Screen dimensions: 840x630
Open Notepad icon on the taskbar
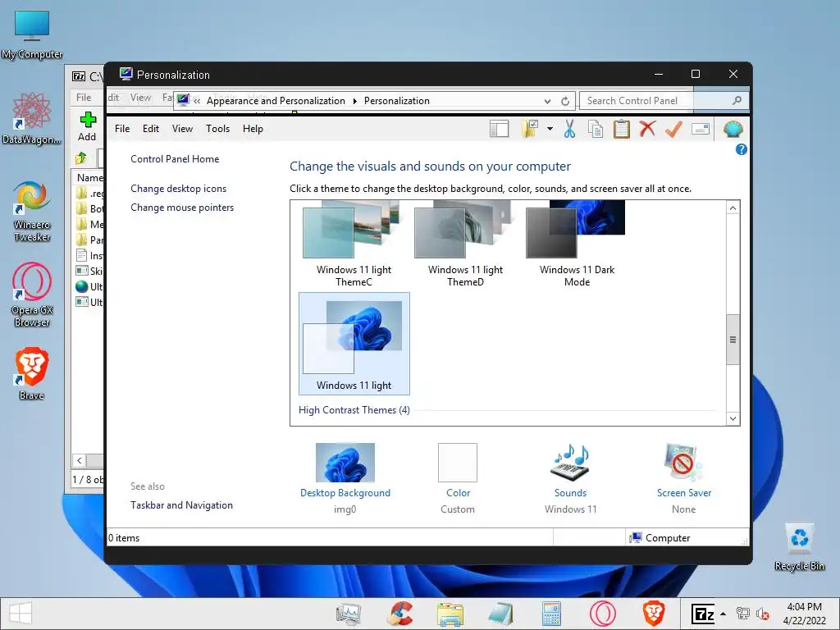[501, 614]
